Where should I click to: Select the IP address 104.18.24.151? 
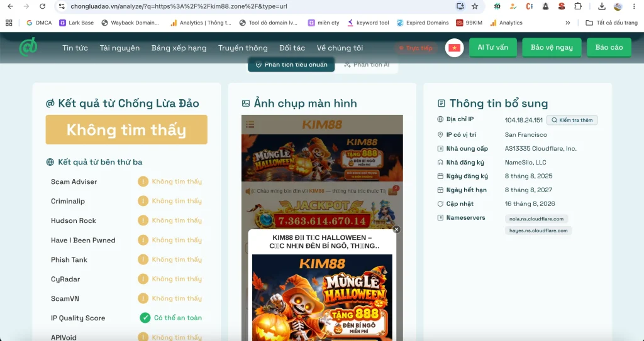coord(523,120)
